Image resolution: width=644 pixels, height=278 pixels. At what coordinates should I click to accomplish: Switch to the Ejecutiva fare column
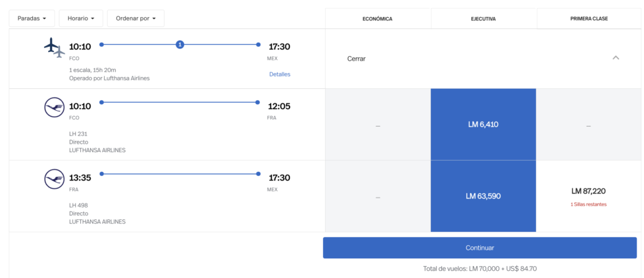tap(483, 18)
